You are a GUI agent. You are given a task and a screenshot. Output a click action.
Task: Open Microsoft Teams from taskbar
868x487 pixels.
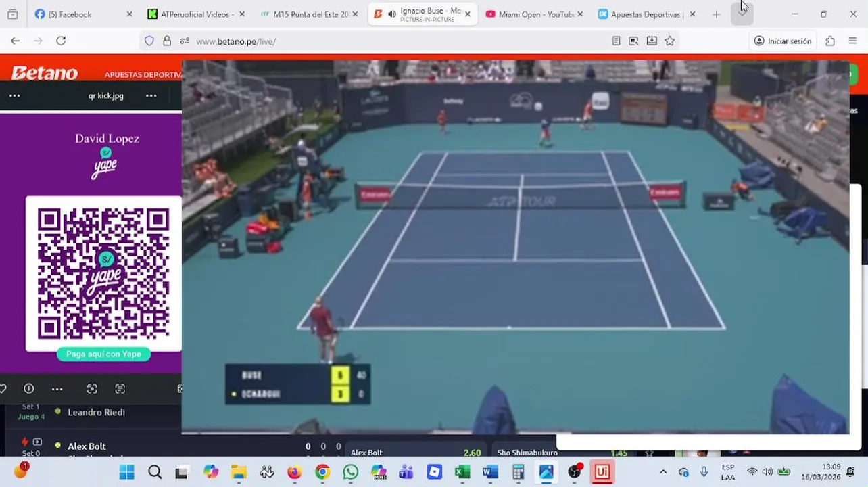pos(406,472)
